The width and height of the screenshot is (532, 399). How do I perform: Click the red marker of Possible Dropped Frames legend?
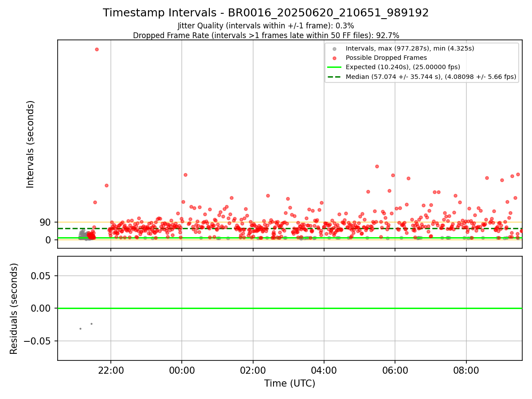(334, 58)
